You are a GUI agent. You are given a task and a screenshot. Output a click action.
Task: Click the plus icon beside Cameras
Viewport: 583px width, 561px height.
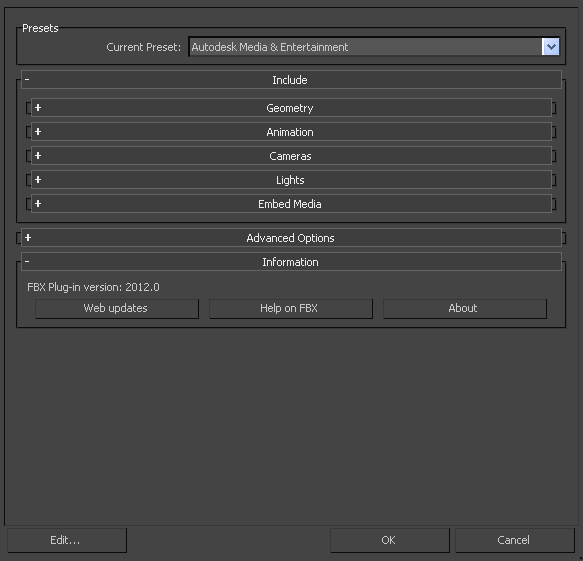[x=38, y=156]
